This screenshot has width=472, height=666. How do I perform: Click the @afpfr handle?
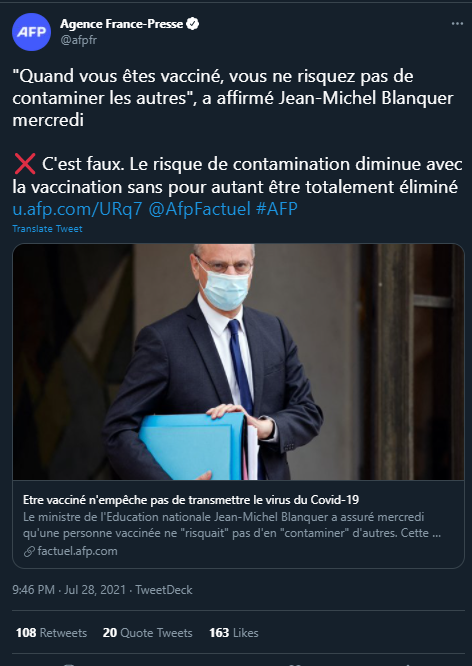79,40
